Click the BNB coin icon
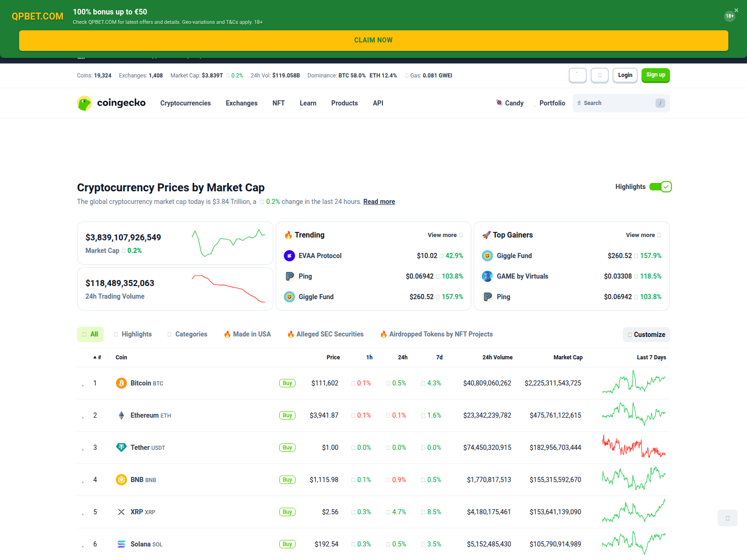This screenshot has width=747, height=560. click(121, 480)
